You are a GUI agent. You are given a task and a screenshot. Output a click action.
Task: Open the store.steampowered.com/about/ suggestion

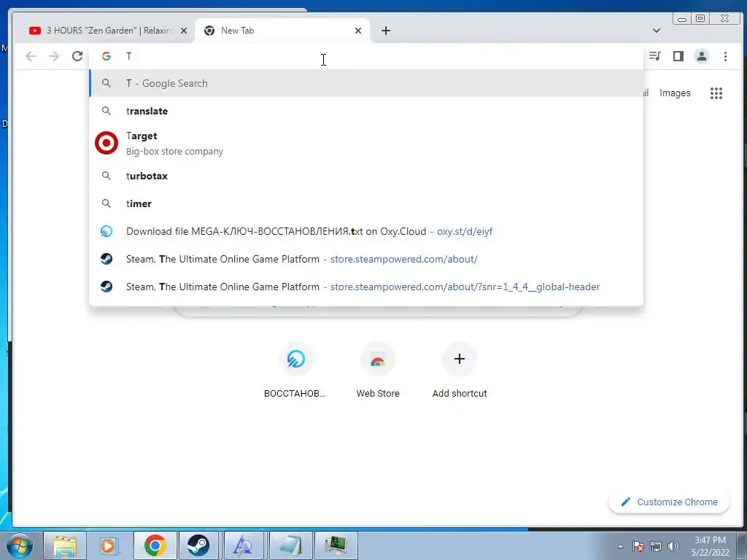tap(366, 259)
